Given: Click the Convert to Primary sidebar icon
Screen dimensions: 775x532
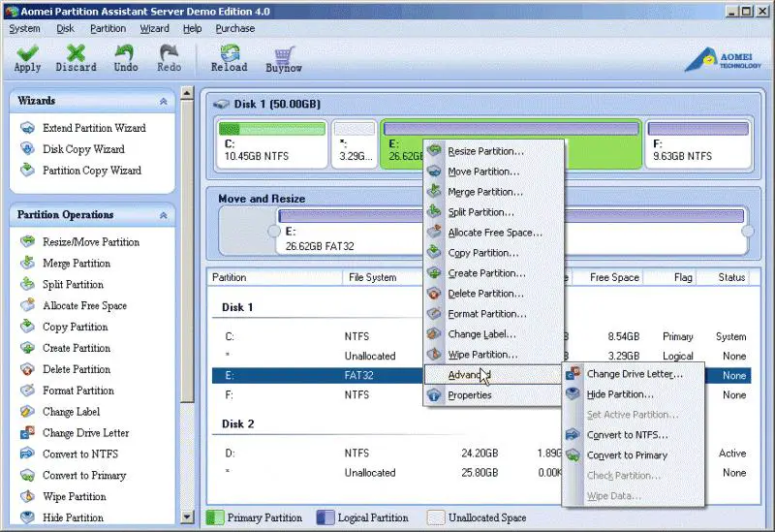Looking at the screenshot, I should tap(28, 475).
